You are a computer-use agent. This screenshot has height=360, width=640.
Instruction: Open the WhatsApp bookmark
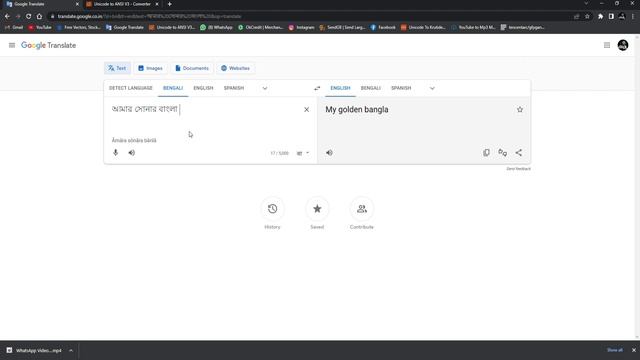point(216,27)
